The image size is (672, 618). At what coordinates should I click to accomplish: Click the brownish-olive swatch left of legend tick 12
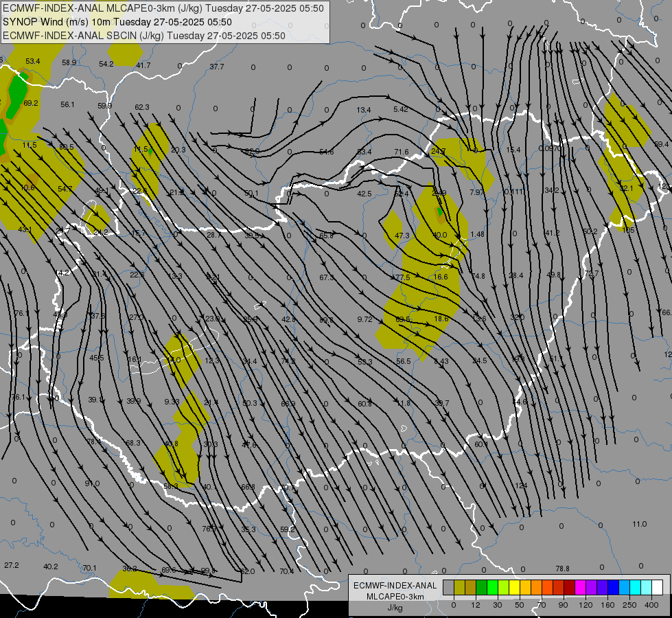[471, 587]
